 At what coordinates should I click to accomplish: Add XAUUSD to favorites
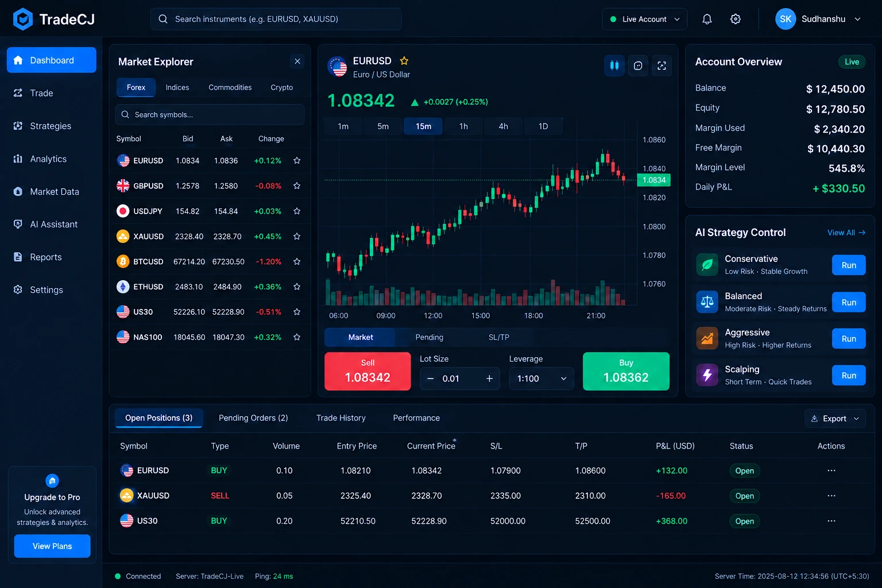point(297,236)
